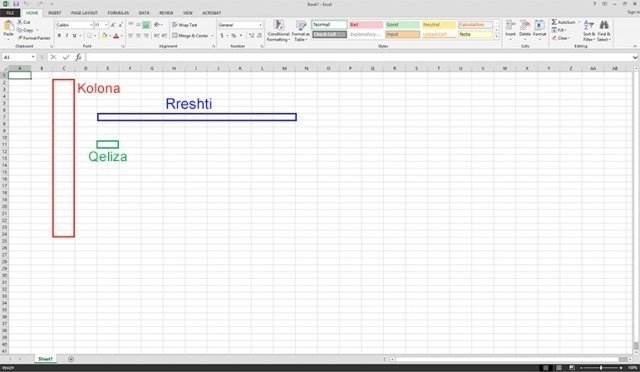This screenshot has height=372, width=640.
Task: Select the Format Painter tool
Action: click(x=33, y=38)
